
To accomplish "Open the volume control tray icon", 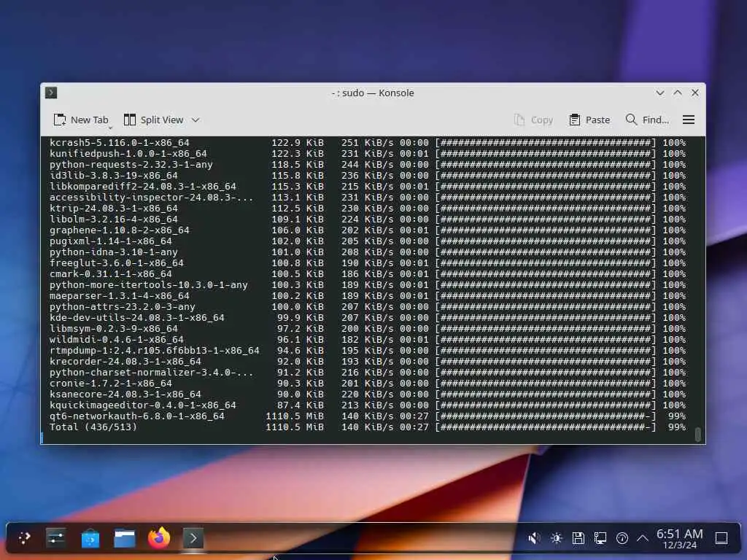I will (x=534, y=538).
